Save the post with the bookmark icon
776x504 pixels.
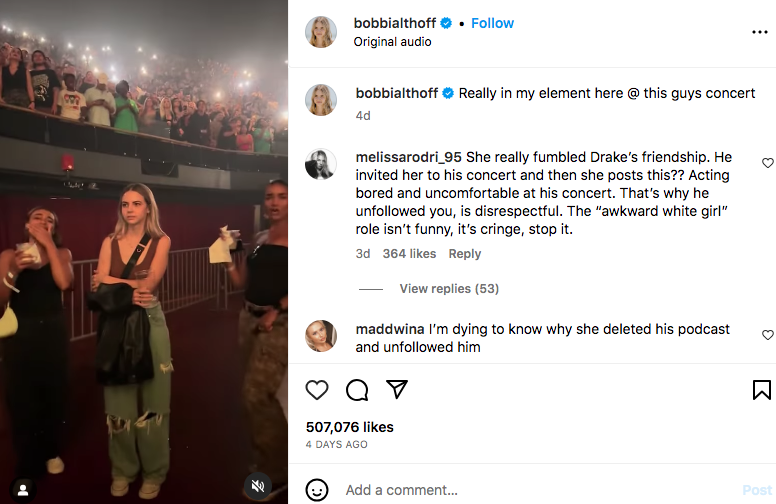pyautogui.click(x=761, y=390)
